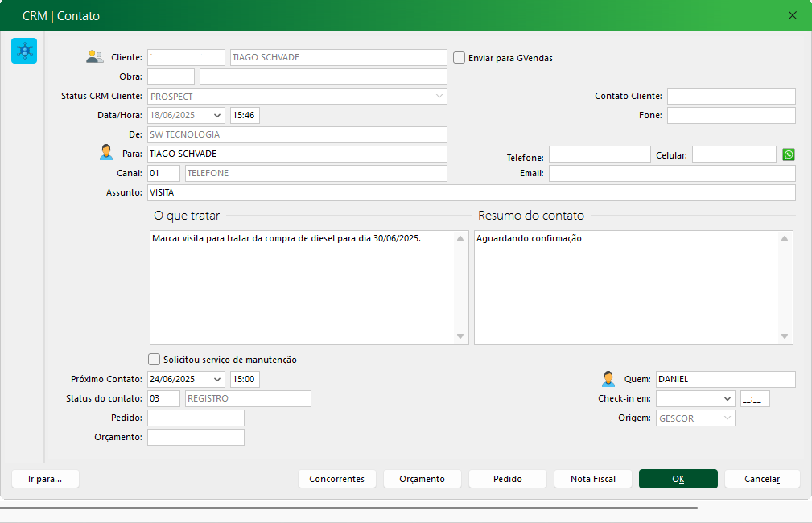Open the Concorrentes screen

[336, 479]
